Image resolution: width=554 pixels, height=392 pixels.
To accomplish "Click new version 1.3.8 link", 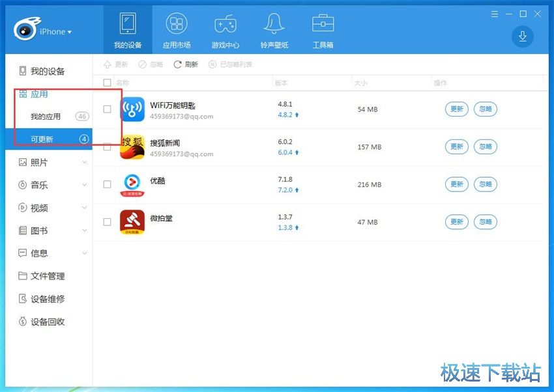I will click(288, 227).
